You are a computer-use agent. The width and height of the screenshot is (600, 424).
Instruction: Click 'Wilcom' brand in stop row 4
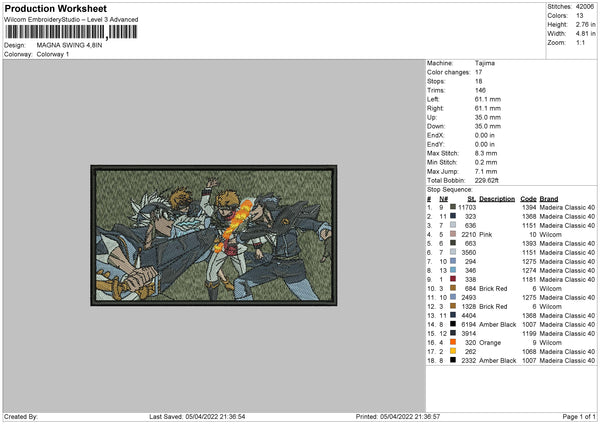(x=550, y=235)
